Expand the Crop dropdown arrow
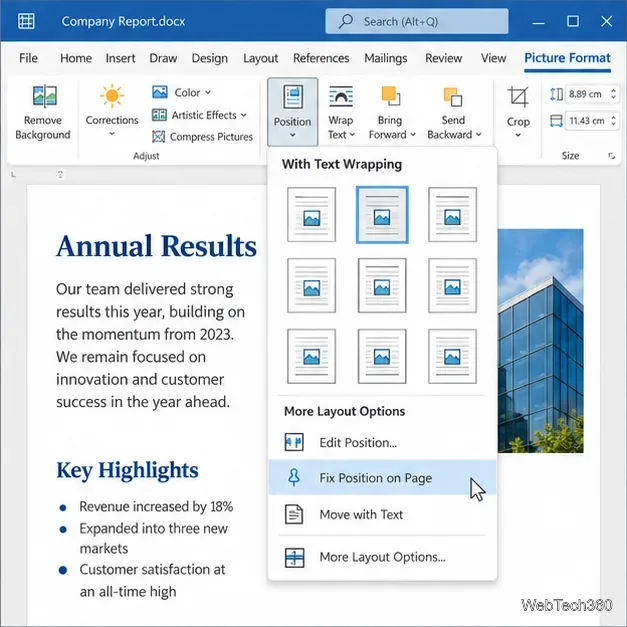The width and height of the screenshot is (627, 627). tap(518, 135)
